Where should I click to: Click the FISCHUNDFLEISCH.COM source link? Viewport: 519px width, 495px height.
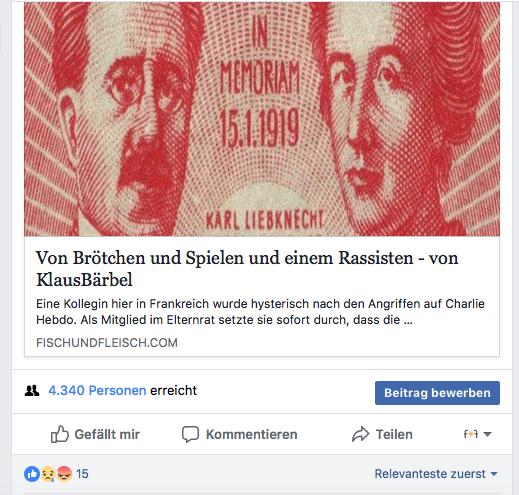pos(107,343)
